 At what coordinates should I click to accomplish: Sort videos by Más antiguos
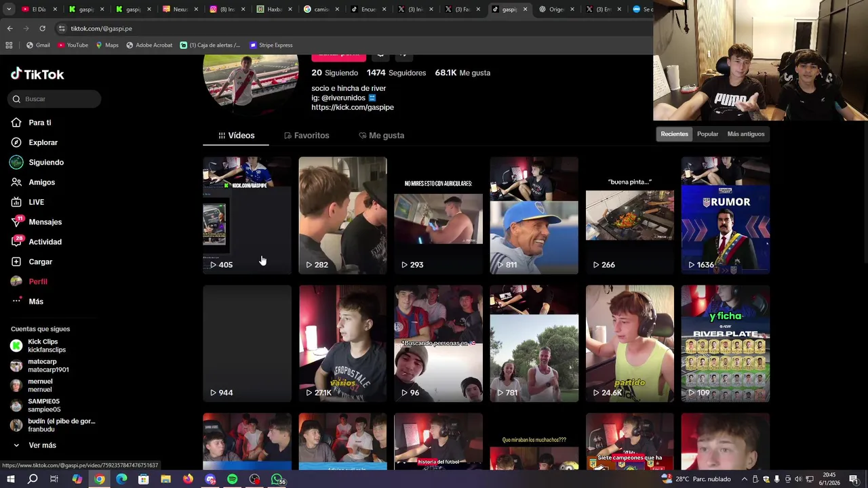coord(745,134)
